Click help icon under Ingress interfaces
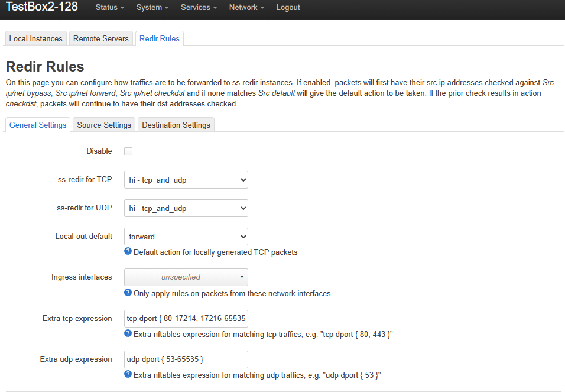The height and width of the screenshot is (392, 565). [x=128, y=293]
